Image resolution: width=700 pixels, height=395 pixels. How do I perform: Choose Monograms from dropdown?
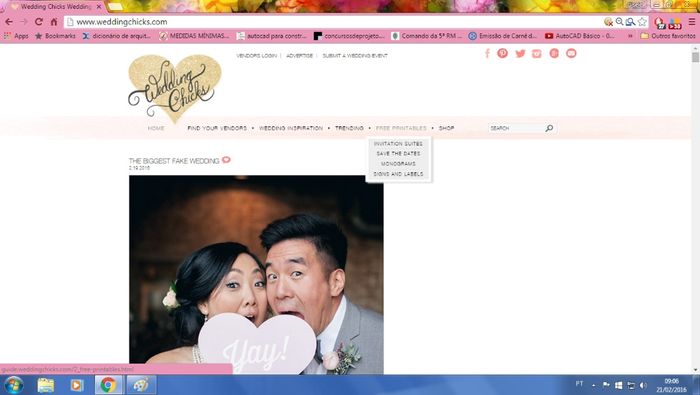(398, 164)
